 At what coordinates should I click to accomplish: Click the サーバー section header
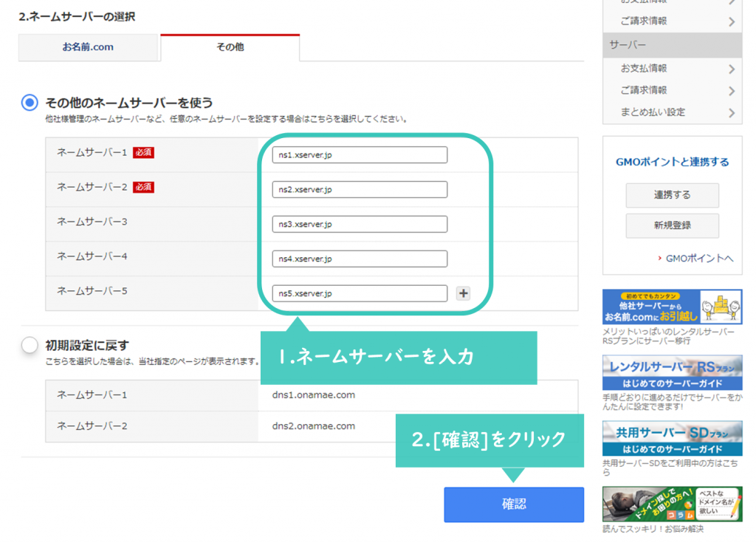pyautogui.click(x=672, y=45)
